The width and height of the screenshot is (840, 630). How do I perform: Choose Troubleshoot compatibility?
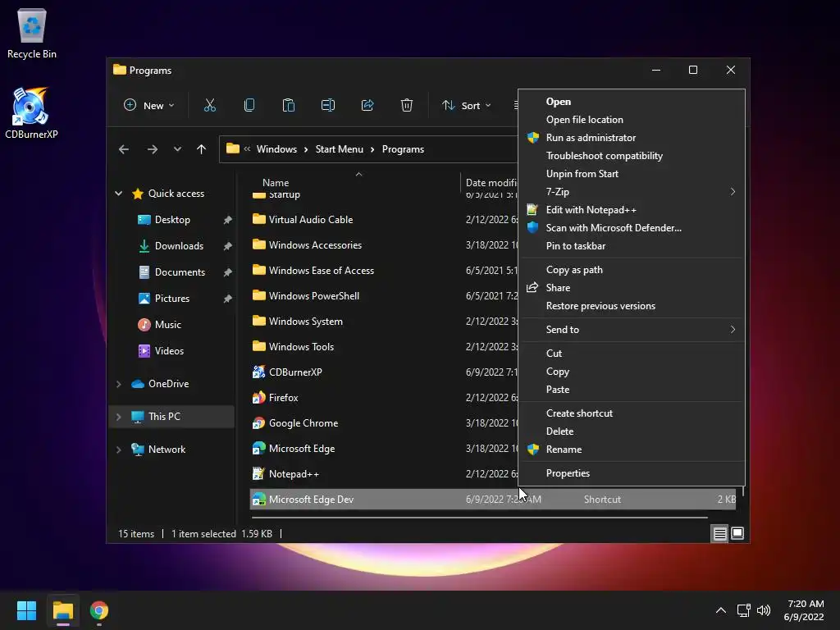tap(632, 156)
